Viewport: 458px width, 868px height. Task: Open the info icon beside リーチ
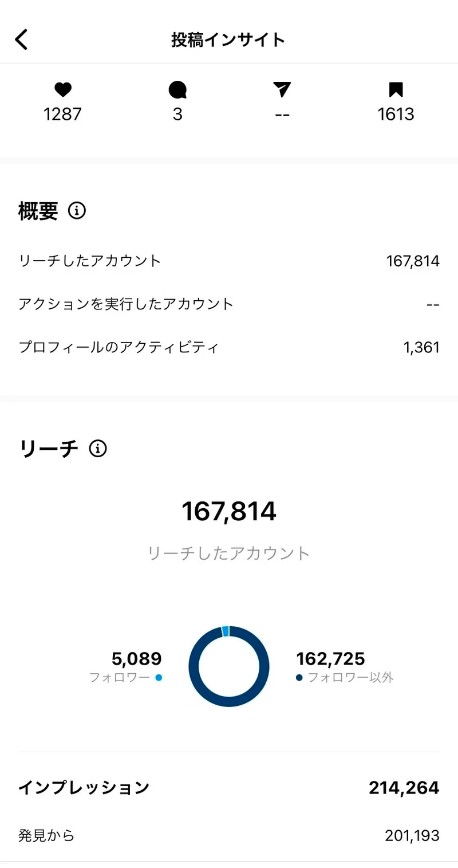98,449
